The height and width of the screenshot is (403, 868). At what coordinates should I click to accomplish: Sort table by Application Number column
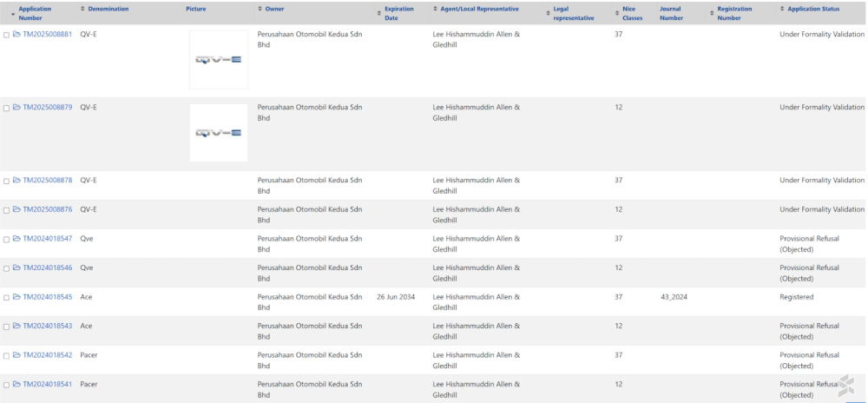tap(35, 13)
